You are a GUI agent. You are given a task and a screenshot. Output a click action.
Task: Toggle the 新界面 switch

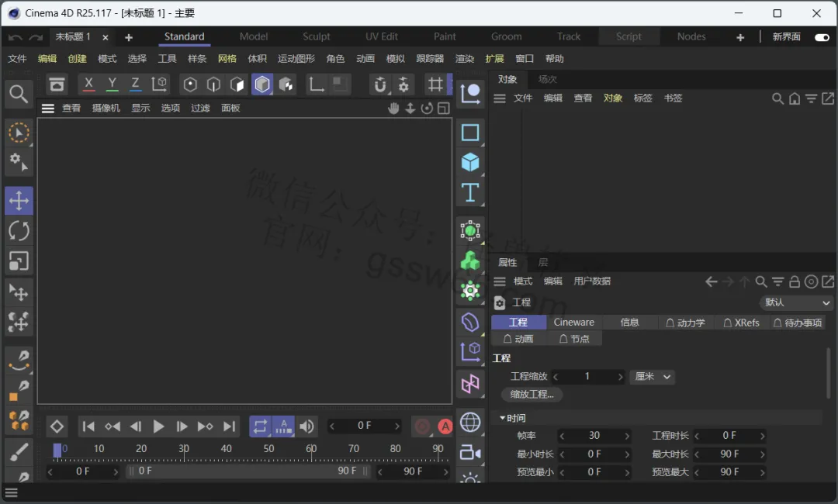click(822, 37)
